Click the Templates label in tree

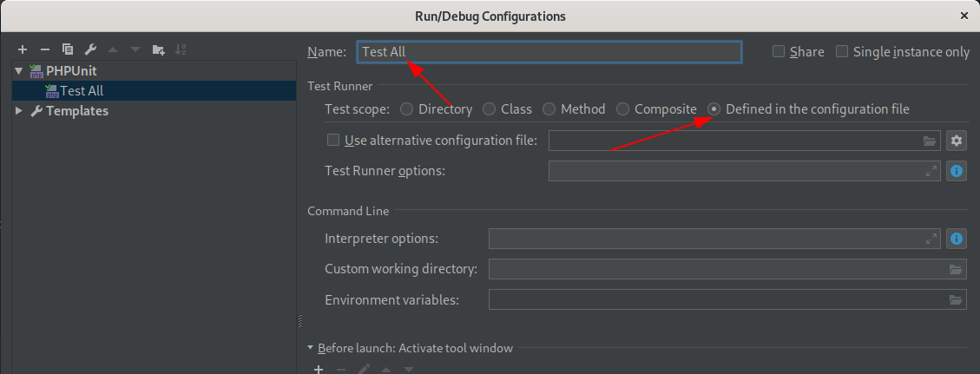(77, 110)
